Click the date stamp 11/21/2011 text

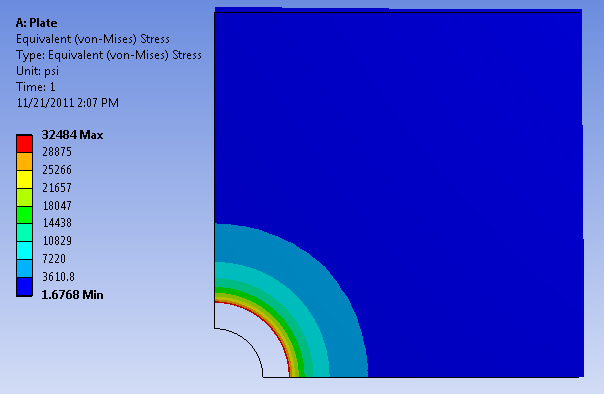(x=45, y=103)
